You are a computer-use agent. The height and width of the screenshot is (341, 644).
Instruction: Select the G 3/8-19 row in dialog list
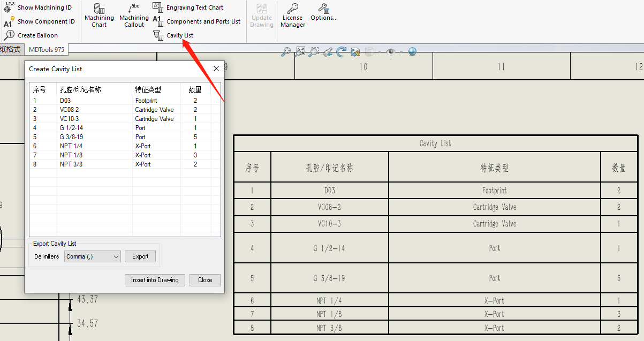point(124,137)
